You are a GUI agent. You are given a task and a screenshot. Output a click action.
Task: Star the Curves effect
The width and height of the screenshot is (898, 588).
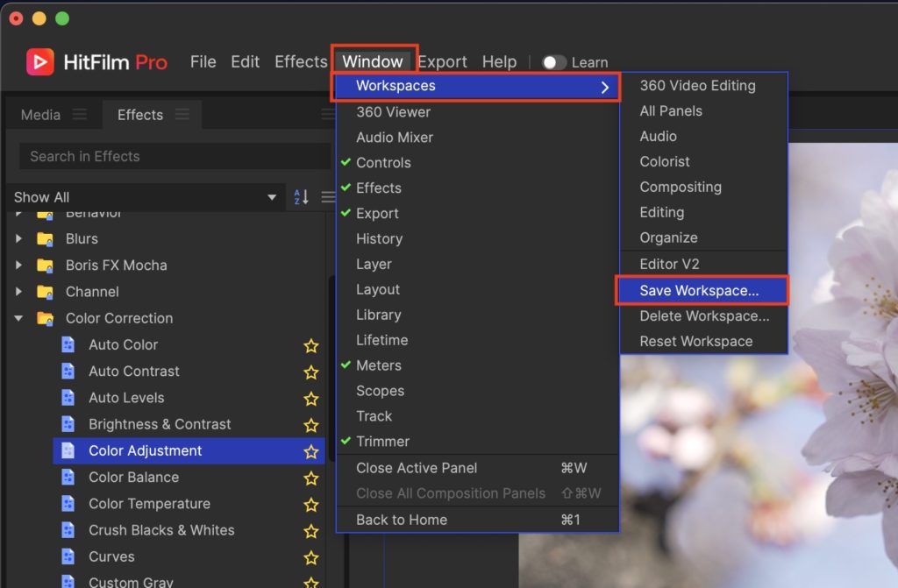(311, 557)
